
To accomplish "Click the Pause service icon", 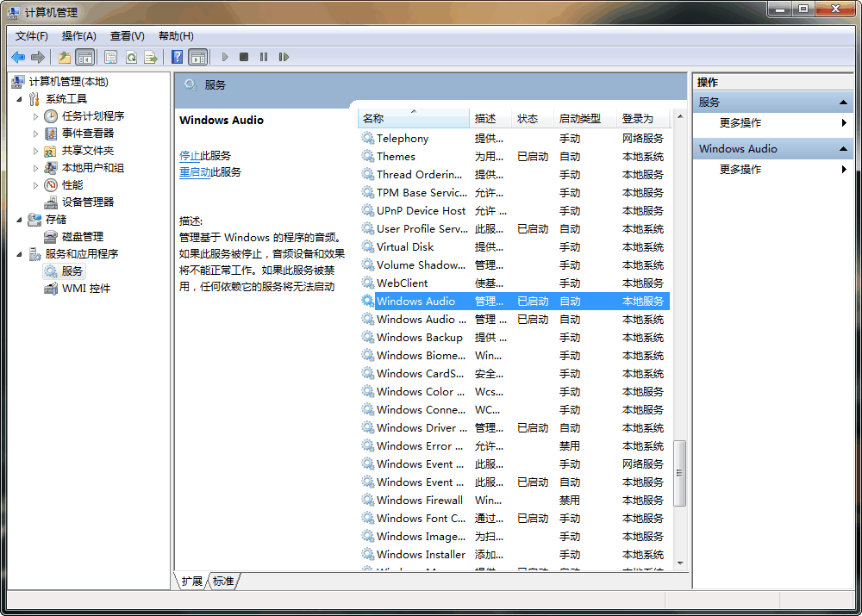I will coord(264,57).
